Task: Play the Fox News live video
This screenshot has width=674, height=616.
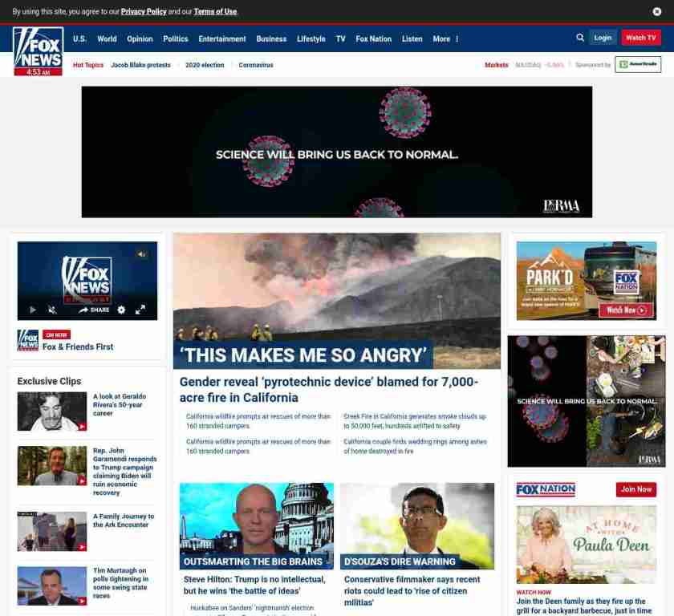Action: pyautogui.click(x=33, y=310)
